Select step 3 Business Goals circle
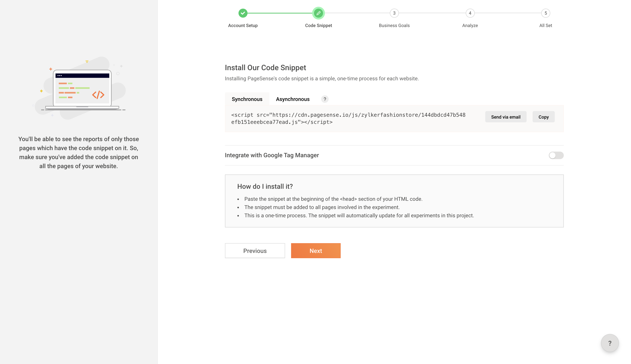Viewport: 631px width, 364px height. pos(394,13)
